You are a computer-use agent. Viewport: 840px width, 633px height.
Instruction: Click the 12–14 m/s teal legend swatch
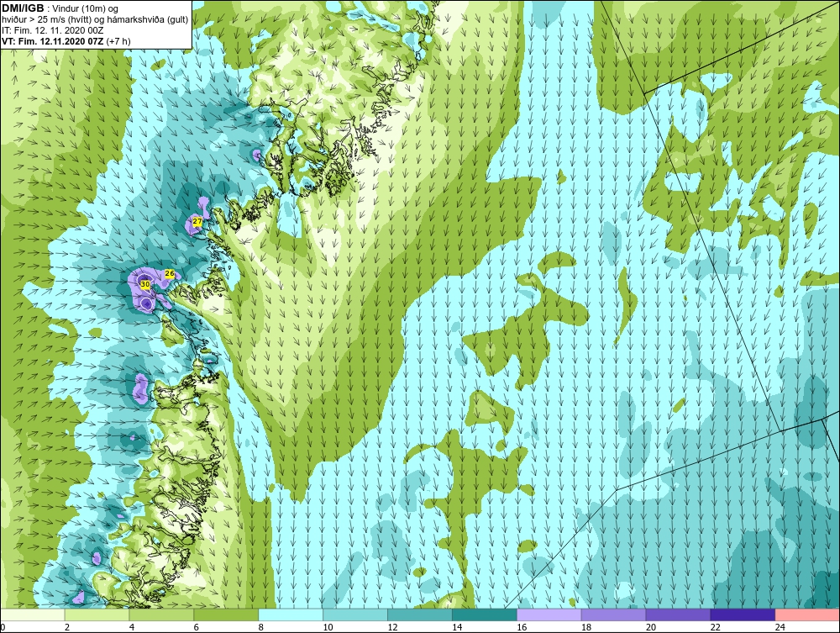point(419,615)
